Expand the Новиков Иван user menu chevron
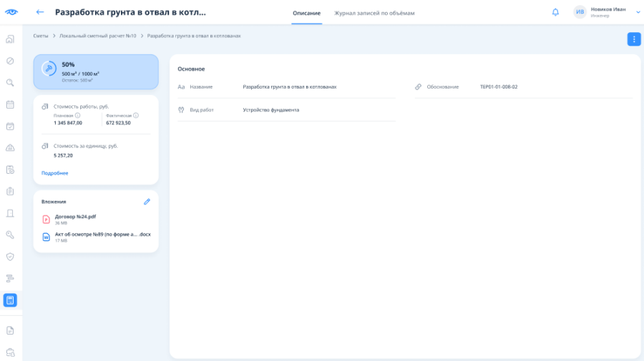The height and width of the screenshot is (361, 644). pos(638,12)
